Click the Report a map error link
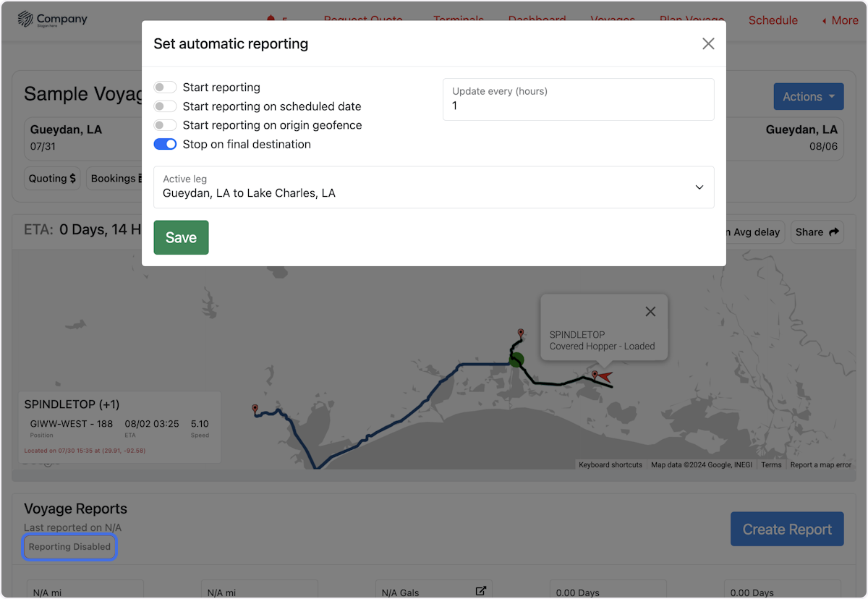 (x=820, y=464)
